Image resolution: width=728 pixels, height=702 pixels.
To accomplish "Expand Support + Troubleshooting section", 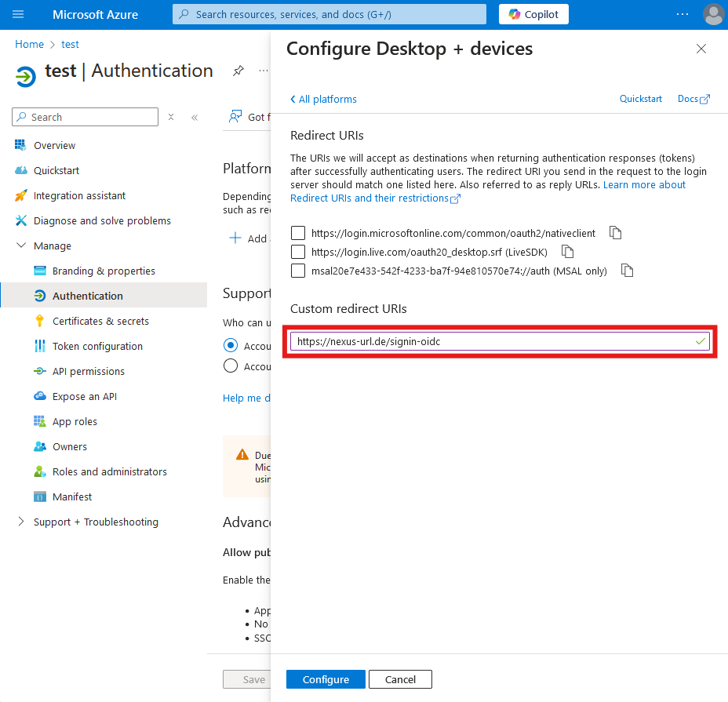I will [x=21, y=522].
